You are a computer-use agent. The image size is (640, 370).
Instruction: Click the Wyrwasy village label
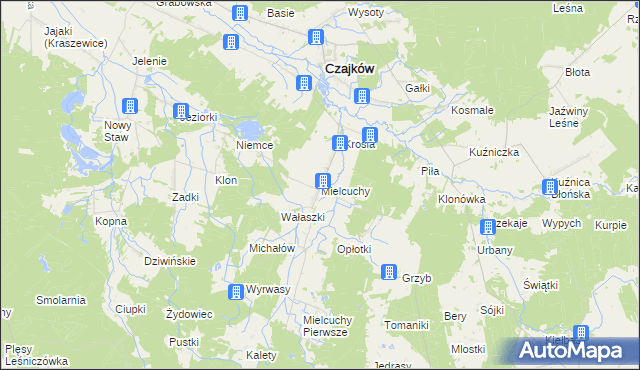(x=268, y=290)
